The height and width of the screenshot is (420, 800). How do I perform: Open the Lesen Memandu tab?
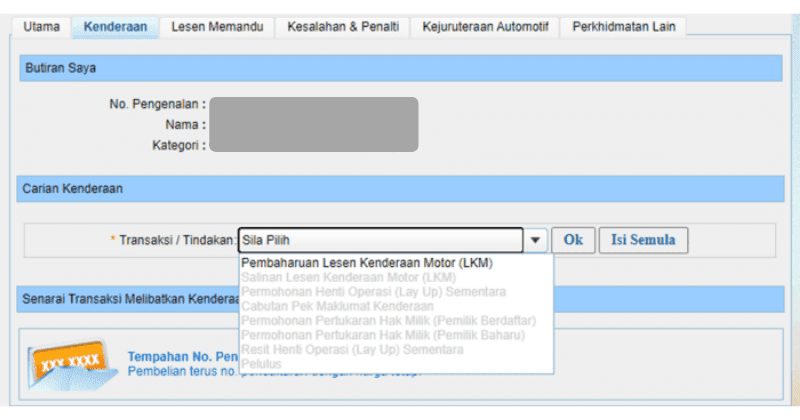(x=217, y=27)
